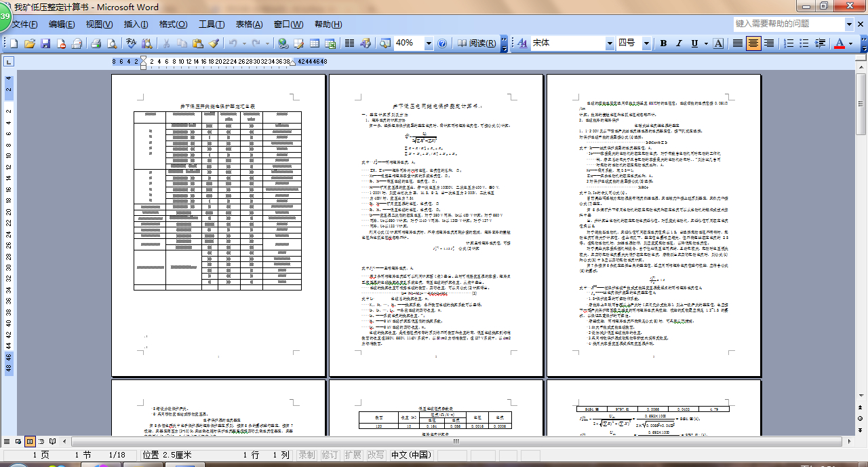Open the font color dropdown arrow
This screenshot has height=467, width=868.
[x=851, y=43]
